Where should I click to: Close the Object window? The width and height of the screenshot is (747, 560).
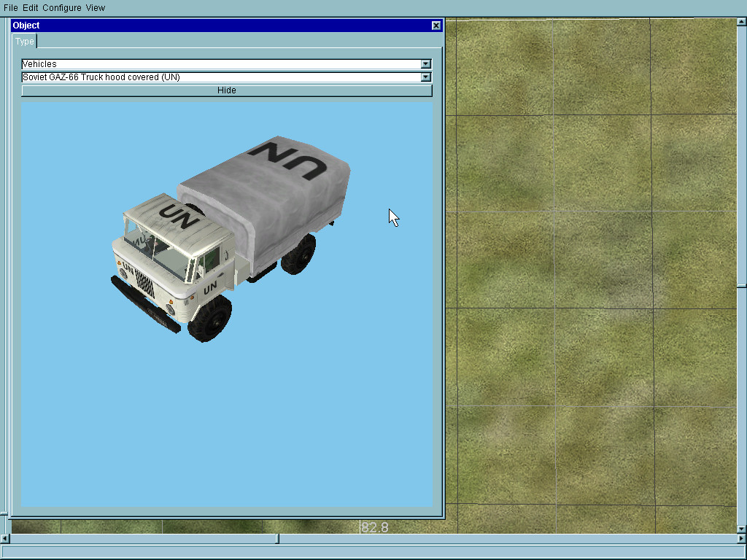(436, 26)
